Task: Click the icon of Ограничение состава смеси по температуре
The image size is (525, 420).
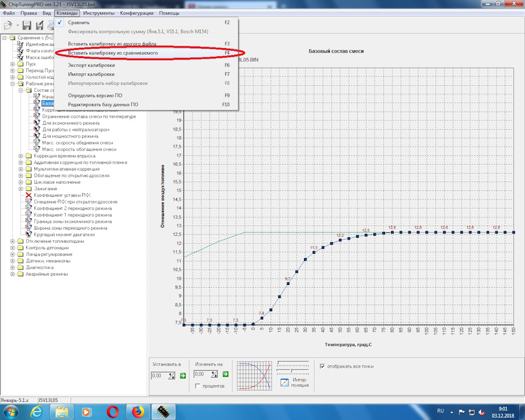Action: pyautogui.click(x=37, y=116)
